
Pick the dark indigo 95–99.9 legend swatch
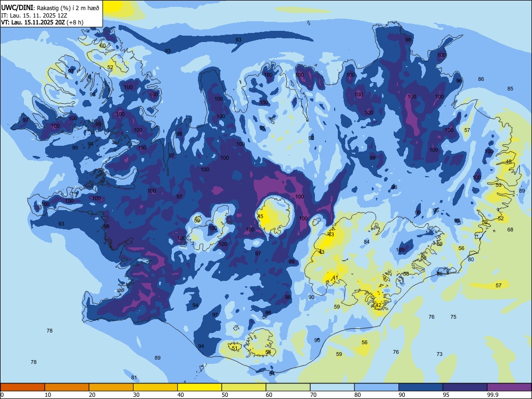[x=465, y=387]
